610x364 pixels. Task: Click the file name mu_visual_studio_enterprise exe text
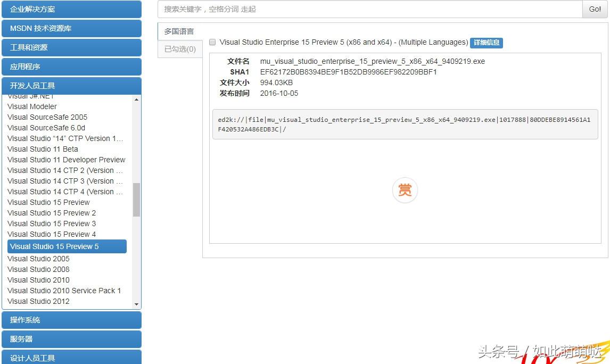coord(372,61)
